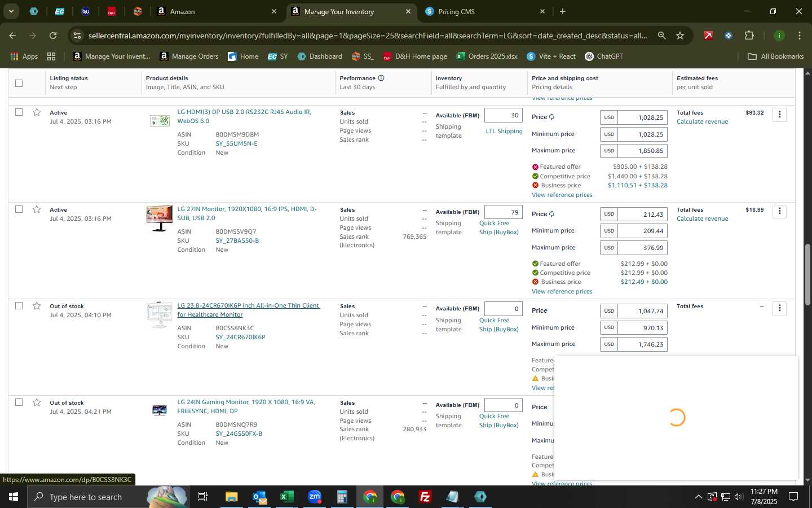The image size is (812, 508).
Task: Select the Manage Your Inventory tab
Action: coord(351,11)
